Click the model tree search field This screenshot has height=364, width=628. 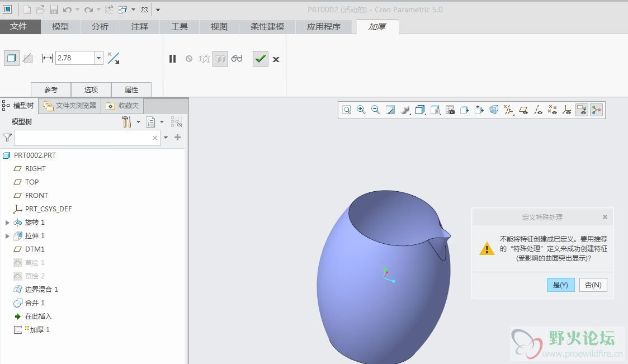click(87, 138)
